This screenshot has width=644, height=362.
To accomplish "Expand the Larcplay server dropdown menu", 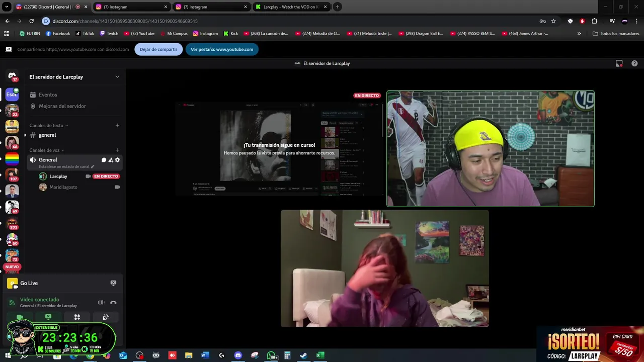I will pyautogui.click(x=117, y=77).
